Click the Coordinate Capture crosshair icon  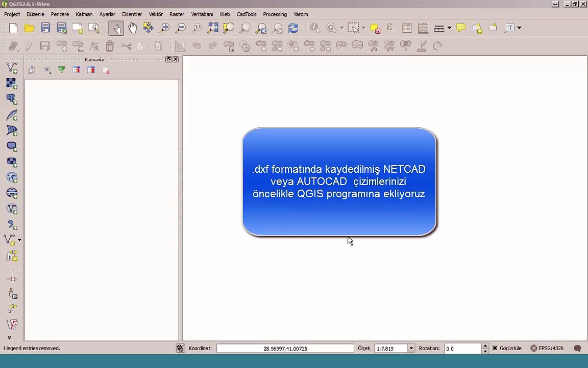pos(12,278)
